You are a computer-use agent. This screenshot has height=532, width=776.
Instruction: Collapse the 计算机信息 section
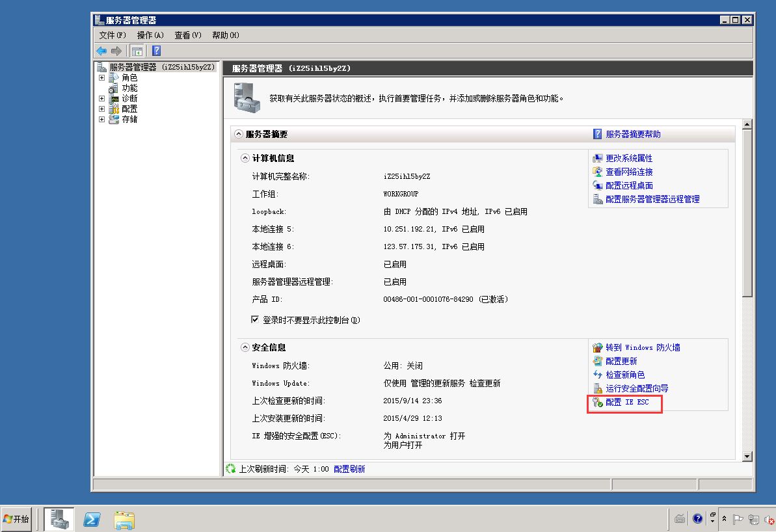(x=245, y=158)
